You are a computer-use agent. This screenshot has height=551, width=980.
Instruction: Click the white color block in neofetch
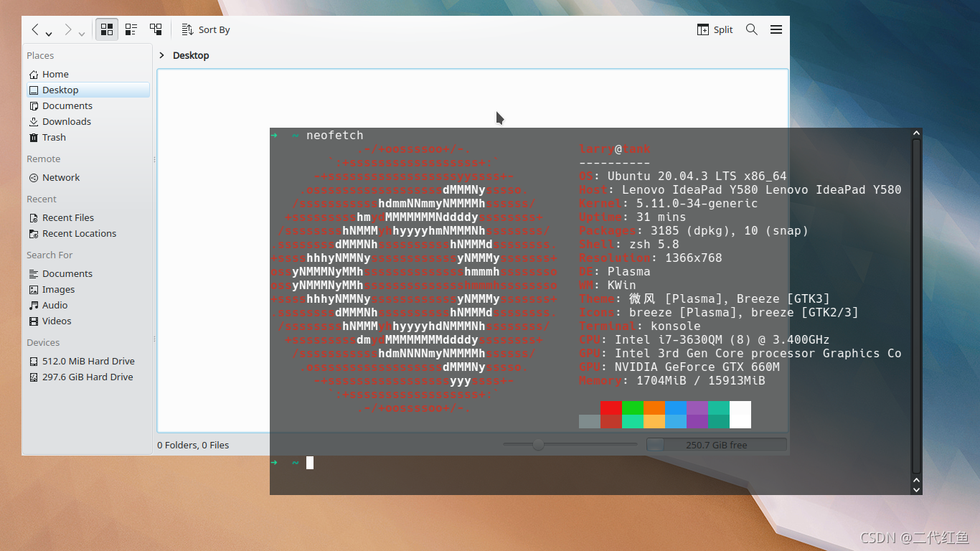[x=740, y=415]
